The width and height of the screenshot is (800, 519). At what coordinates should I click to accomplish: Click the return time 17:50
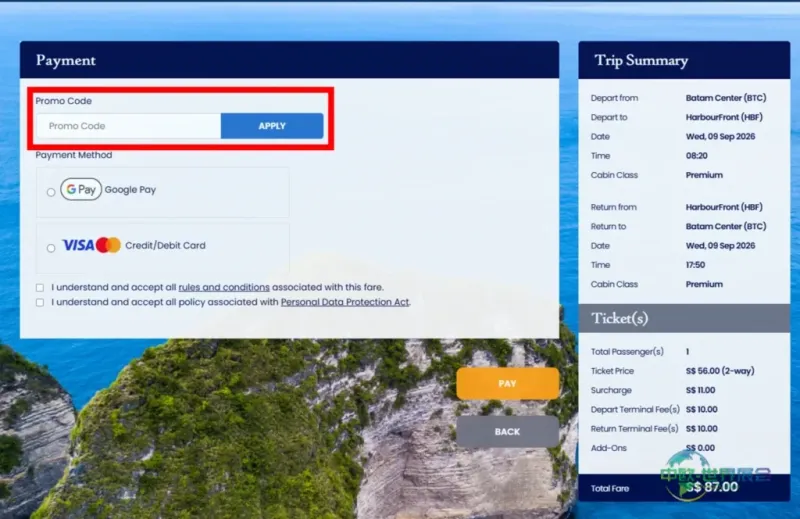click(695, 265)
